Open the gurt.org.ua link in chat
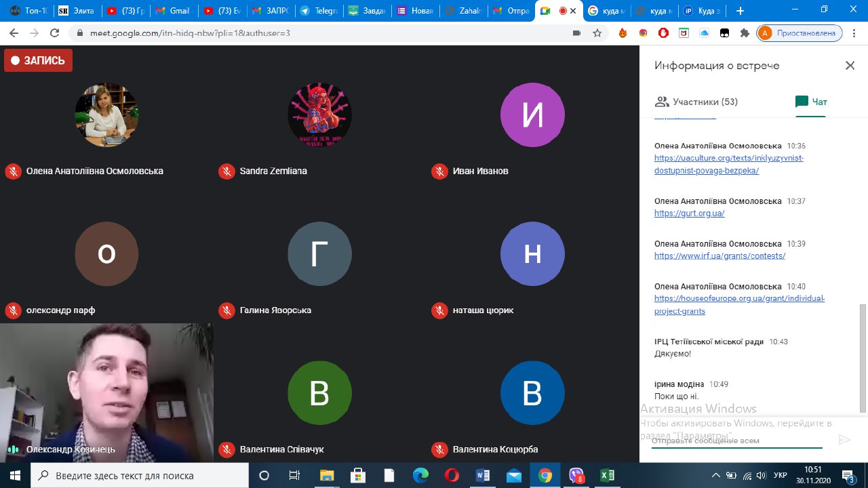 689,213
